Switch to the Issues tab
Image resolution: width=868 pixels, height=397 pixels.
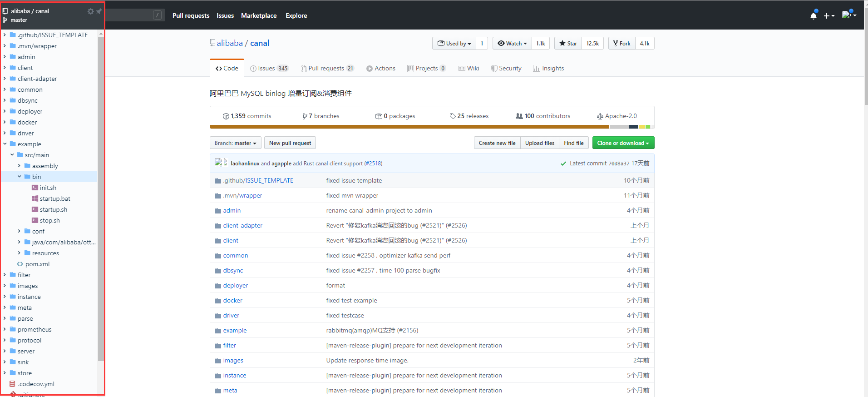click(269, 68)
